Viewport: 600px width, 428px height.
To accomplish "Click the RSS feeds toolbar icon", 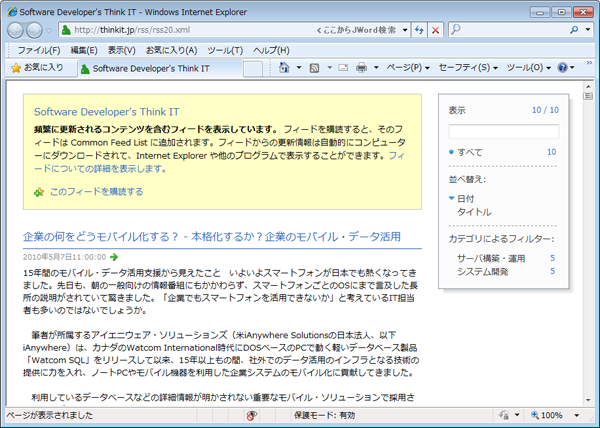I will (x=314, y=68).
